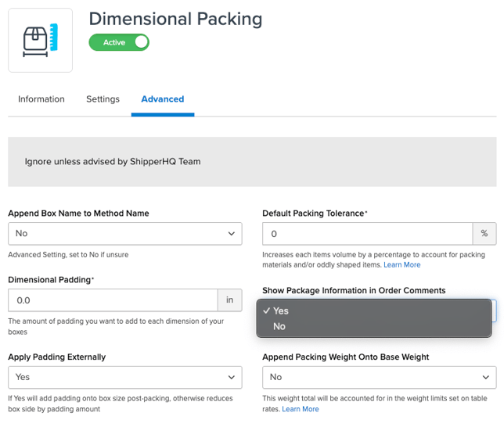This screenshot has height=427, width=504.
Task: Click the Dimensional Packing heading
Action: (x=175, y=19)
